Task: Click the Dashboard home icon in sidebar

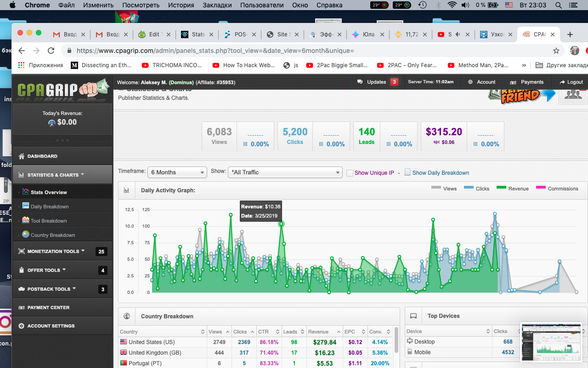Action: click(x=22, y=156)
